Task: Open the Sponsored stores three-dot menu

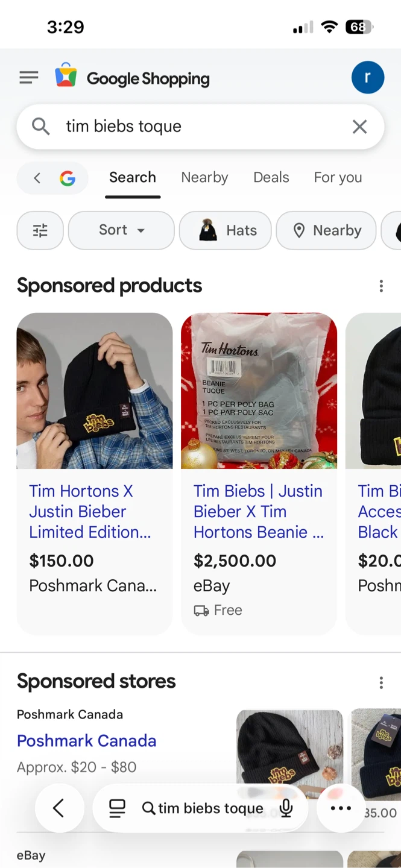Action: (381, 682)
